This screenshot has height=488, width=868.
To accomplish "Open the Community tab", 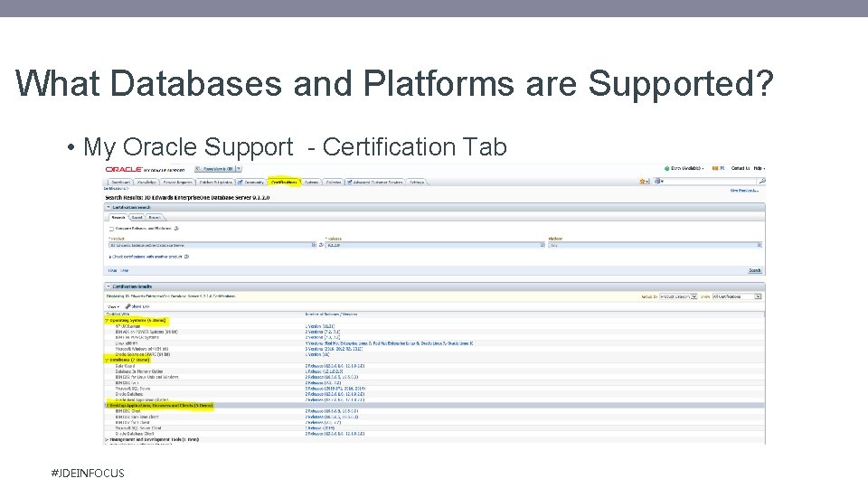I will [x=251, y=182].
